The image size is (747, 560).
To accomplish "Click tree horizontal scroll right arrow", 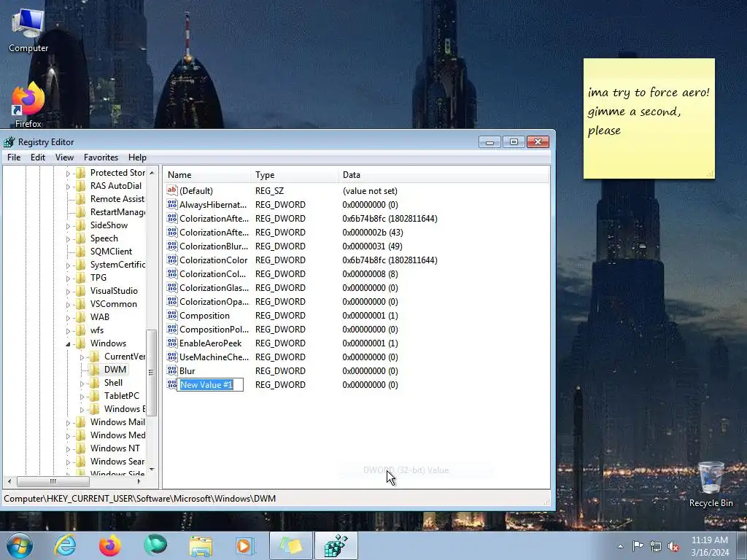I will (x=139, y=481).
